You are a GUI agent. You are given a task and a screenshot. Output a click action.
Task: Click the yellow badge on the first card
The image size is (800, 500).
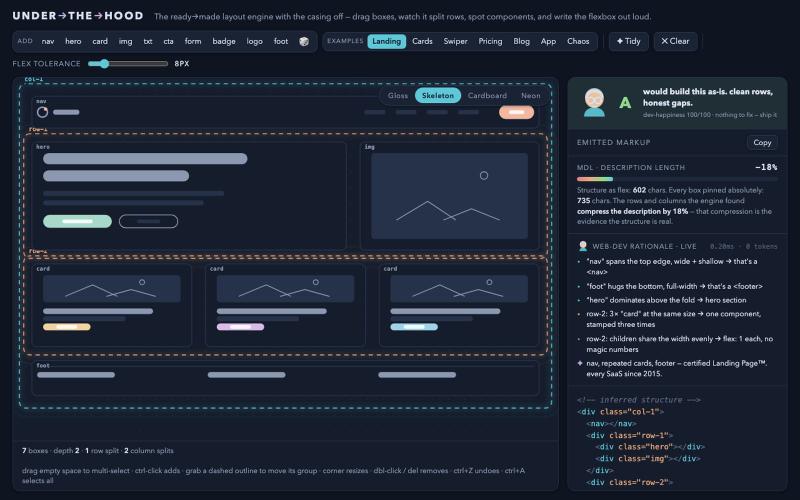pyautogui.click(x=67, y=327)
